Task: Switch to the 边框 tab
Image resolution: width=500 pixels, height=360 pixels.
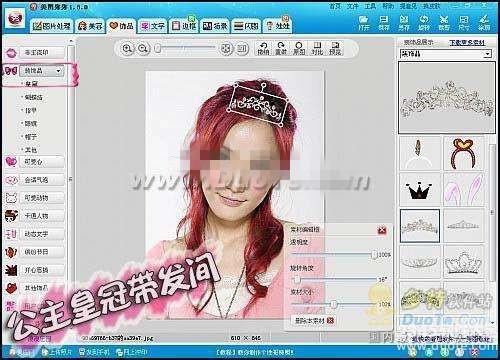Action: click(x=184, y=26)
